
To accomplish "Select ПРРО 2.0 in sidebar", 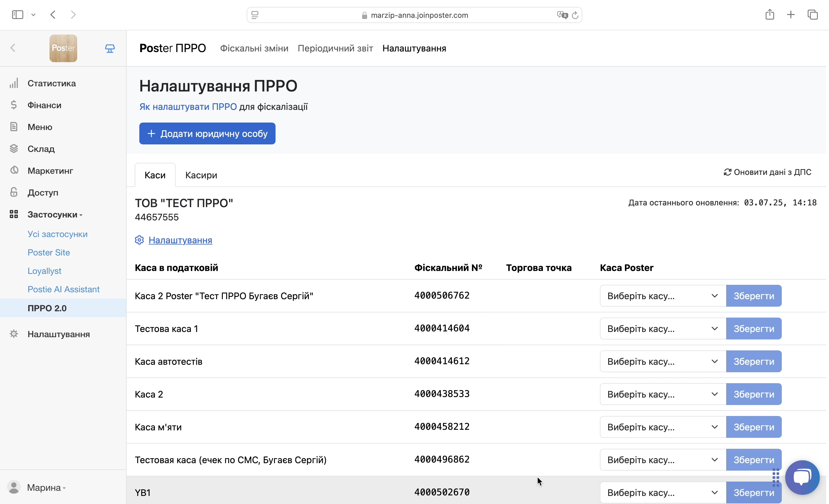I will click(x=63, y=308).
